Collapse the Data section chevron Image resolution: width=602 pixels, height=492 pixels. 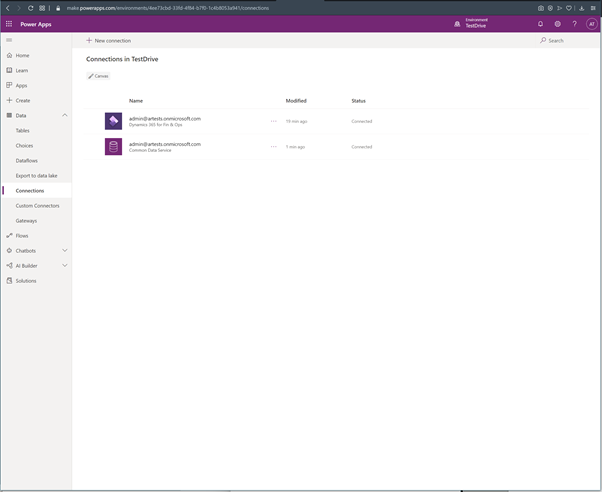[64, 115]
